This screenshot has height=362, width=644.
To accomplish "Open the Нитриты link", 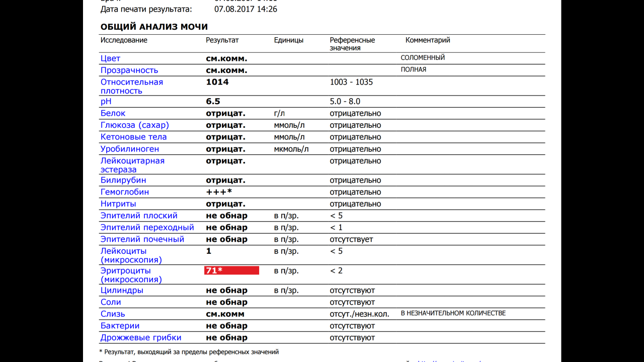I will pos(118,204).
